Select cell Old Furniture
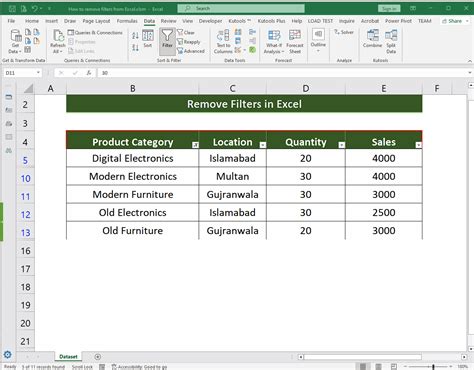 tap(132, 230)
